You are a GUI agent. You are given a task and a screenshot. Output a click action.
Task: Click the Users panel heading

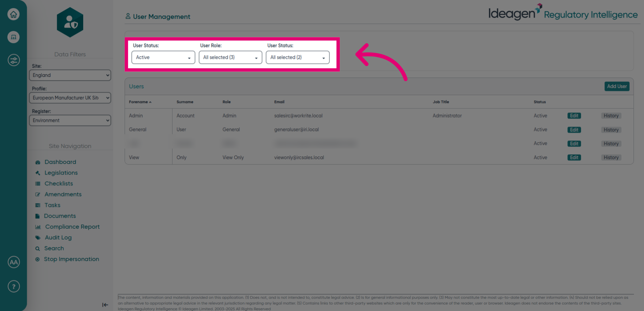click(x=136, y=87)
